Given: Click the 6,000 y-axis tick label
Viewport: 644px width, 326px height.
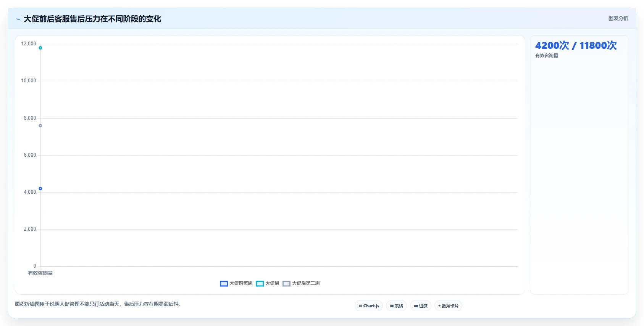Looking at the screenshot, I should [x=30, y=155].
